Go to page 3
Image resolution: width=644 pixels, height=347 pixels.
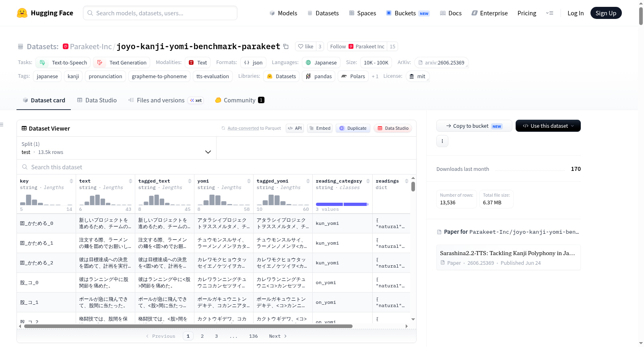216,336
